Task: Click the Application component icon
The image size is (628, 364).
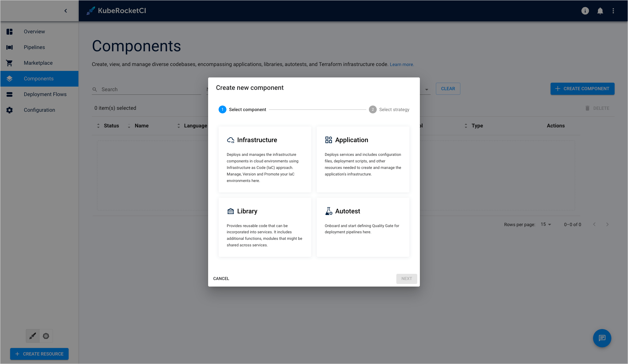Action: [328, 140]
